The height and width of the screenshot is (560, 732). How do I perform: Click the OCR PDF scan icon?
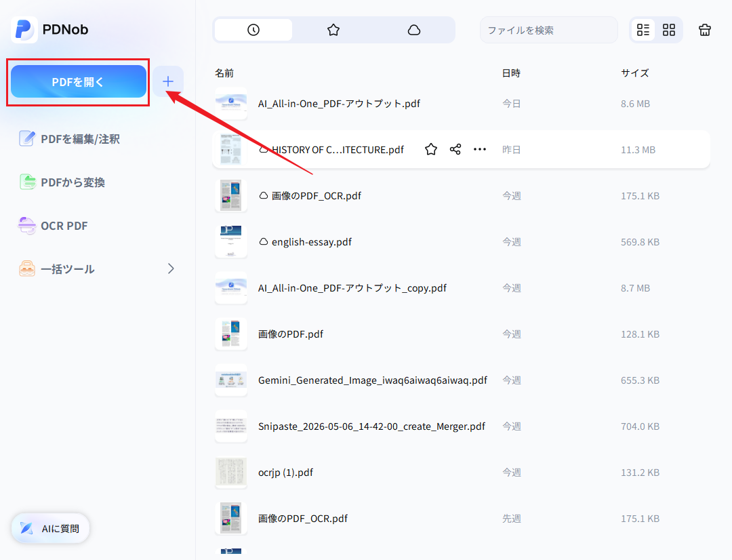[x=26, y=225]
